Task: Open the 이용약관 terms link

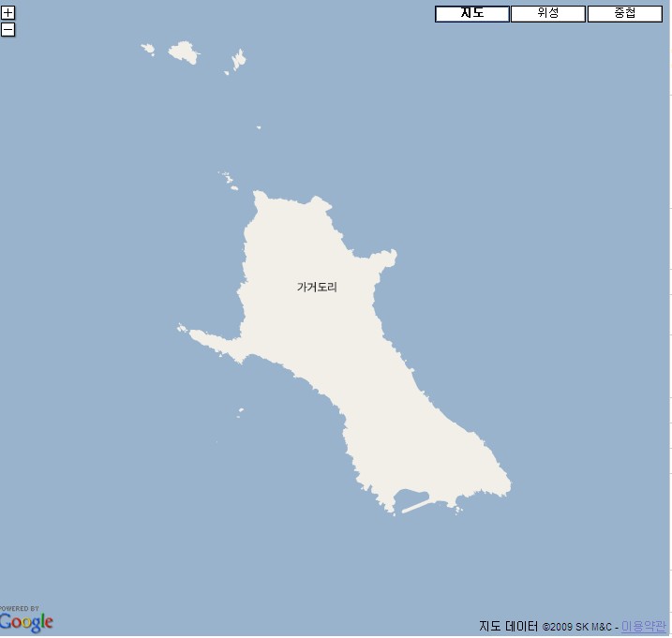Action: click(x=643, y=626)
